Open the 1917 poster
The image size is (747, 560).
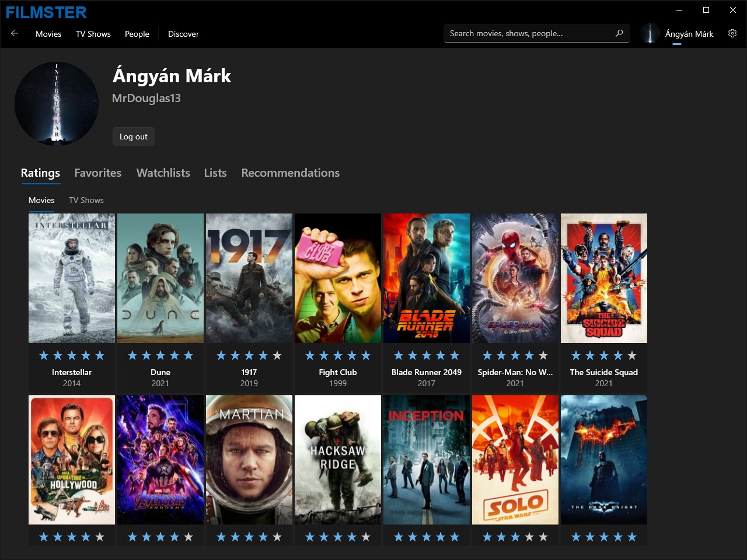click(249, 278)
